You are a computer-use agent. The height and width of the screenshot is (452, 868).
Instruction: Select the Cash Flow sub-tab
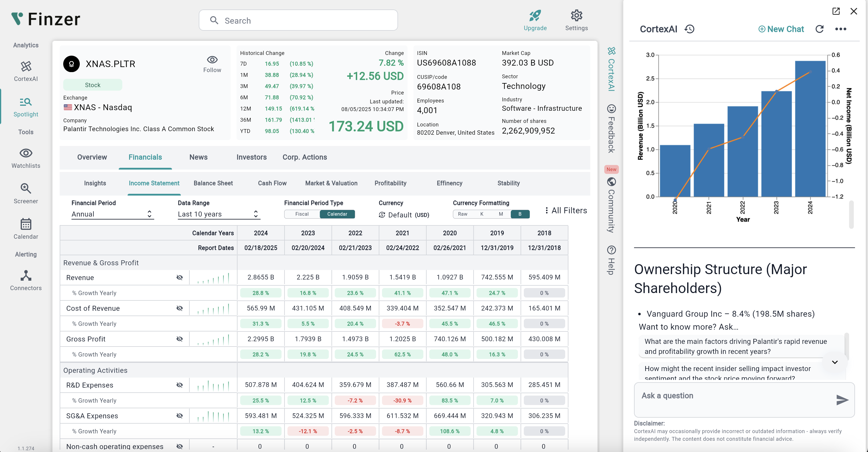pos(272,183)
